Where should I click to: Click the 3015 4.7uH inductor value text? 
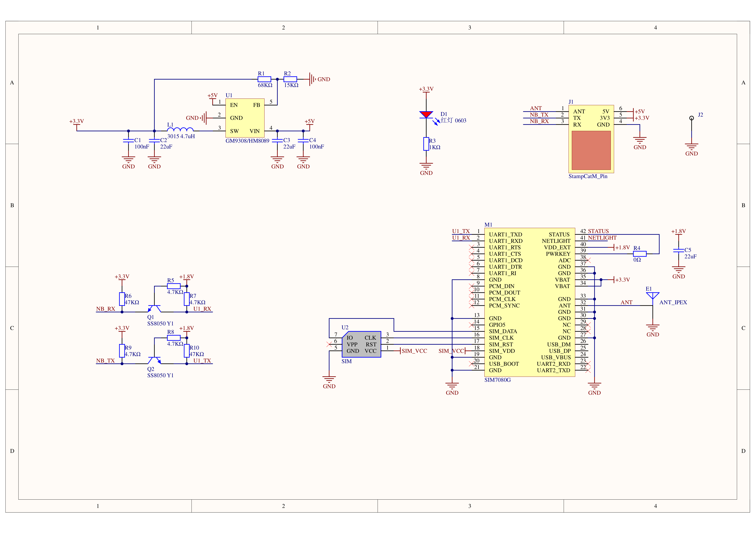[181, 136]
